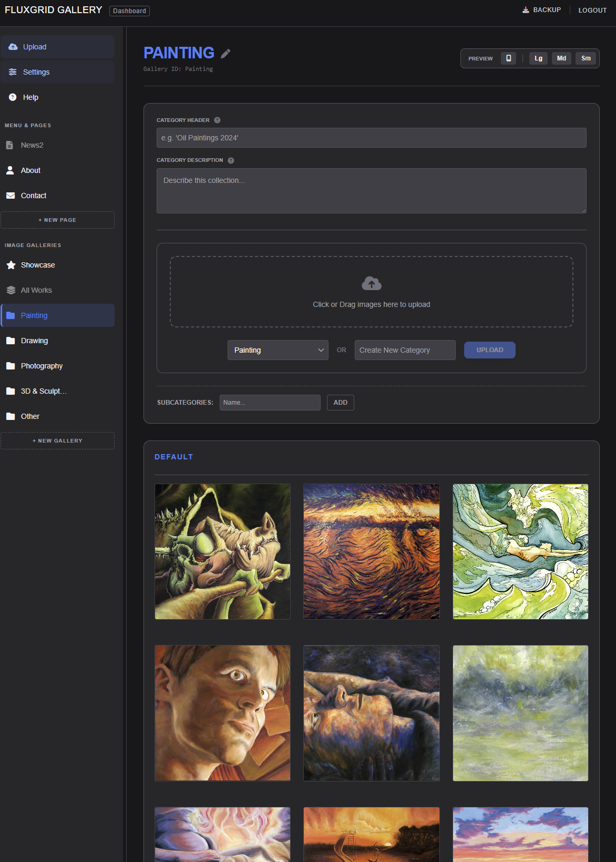Open the Help sidebar entry
616x862 pixels.
(x=57, y=97)
